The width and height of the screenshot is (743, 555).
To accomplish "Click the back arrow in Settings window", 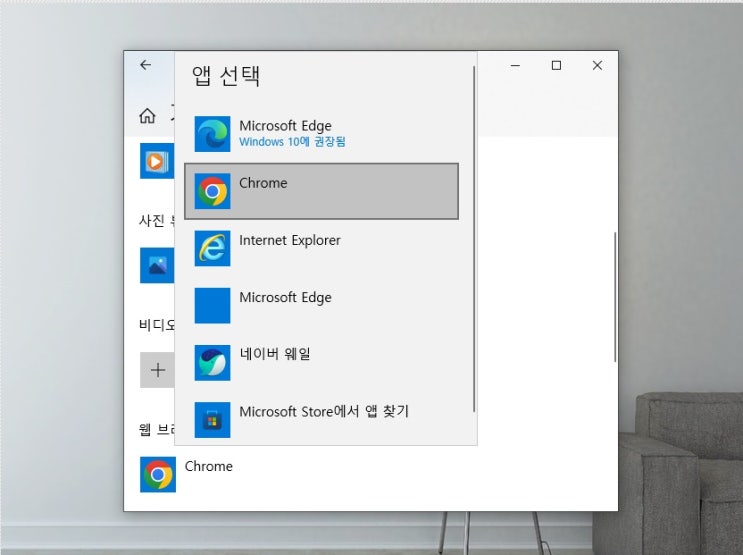I will pos(145,65).
